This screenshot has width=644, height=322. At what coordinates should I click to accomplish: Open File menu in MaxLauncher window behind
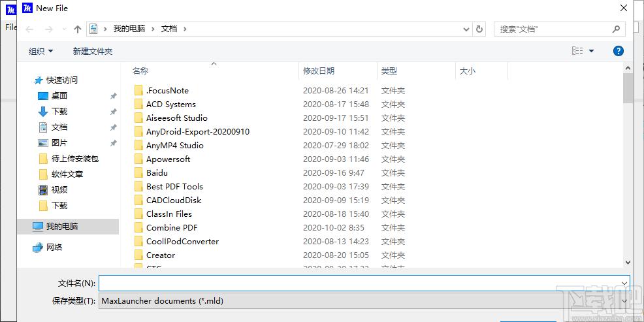tap(11, 27)
